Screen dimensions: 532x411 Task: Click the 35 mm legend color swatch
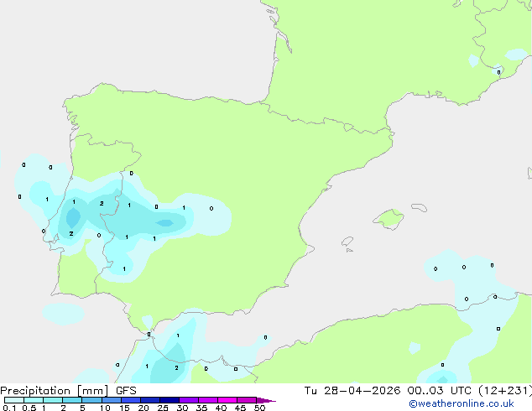(x=207, y=400)
